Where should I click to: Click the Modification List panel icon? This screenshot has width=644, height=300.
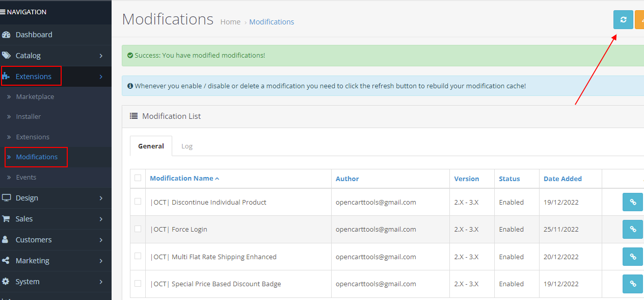(133, 116)
